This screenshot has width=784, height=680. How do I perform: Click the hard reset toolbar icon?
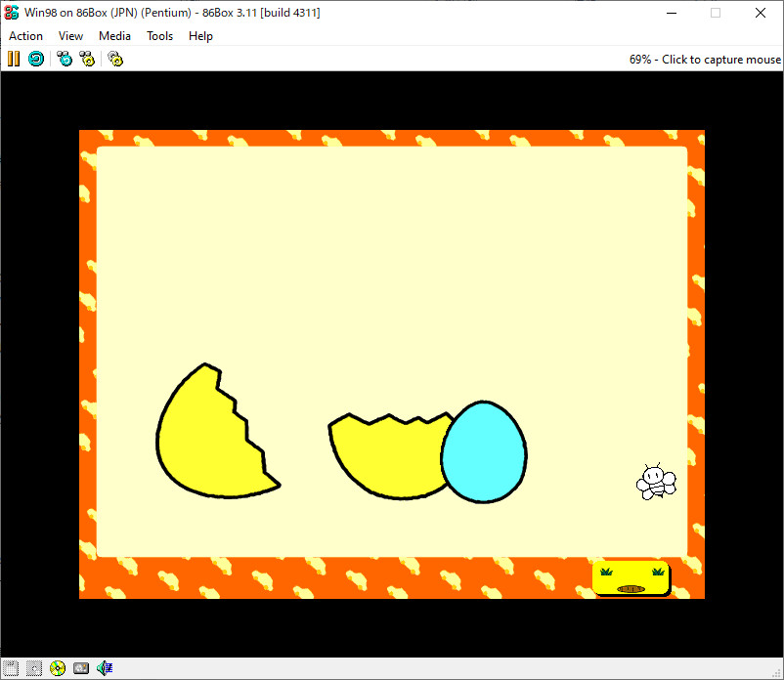pos(36,59)
